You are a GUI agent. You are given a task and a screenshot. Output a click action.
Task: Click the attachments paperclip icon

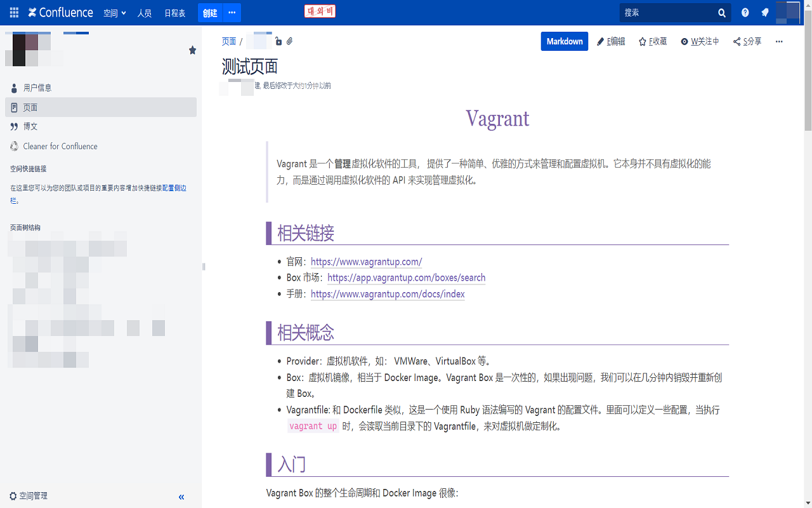pyautogui.click(x=289, y=41)
